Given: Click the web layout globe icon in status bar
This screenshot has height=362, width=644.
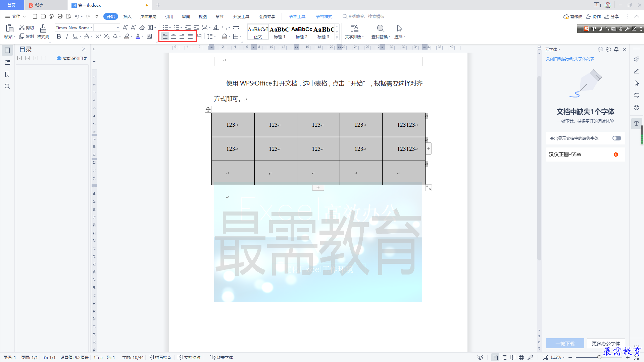Looking at the screenshot, I should [x=521, y=357].
